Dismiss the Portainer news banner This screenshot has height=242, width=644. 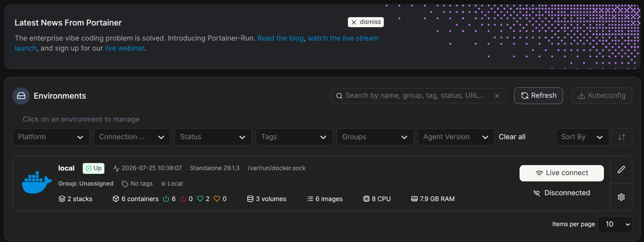(365, 22)
